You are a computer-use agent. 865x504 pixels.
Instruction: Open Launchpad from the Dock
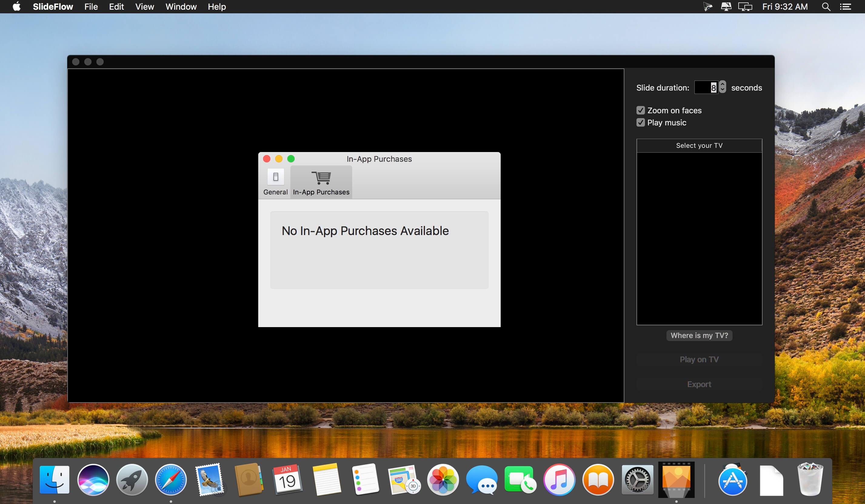[x=132, y=480]
